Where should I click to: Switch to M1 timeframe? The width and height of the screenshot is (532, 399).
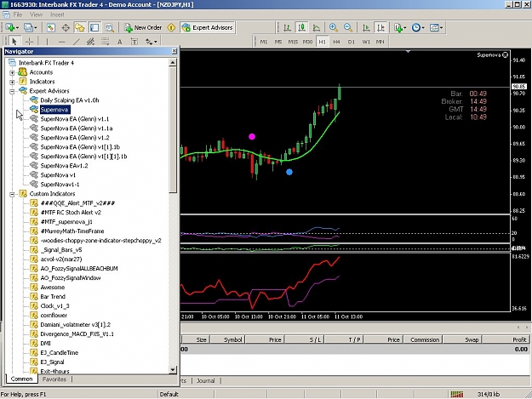coord(264,42)
